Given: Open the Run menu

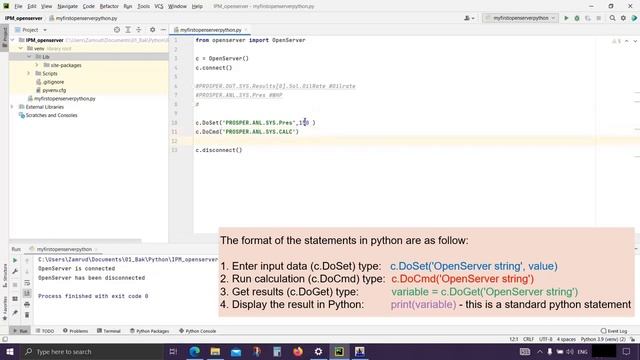Looking at the screenshot, I should tap(128, 6).
